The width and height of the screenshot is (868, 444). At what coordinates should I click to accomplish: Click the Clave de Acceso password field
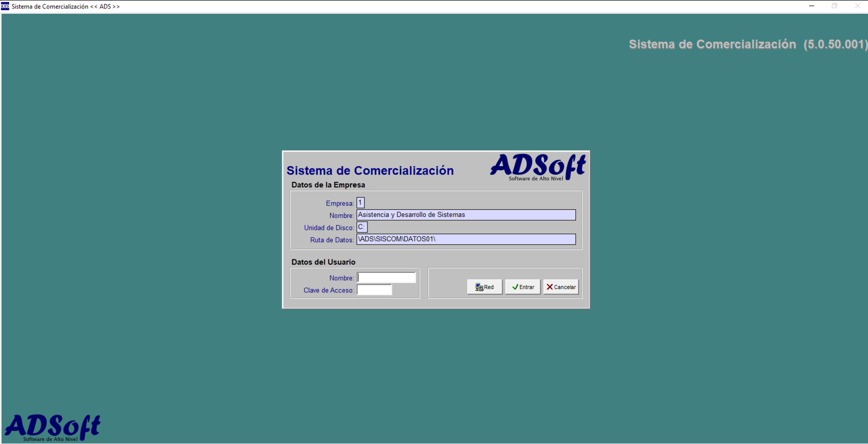tap(374, 290)
